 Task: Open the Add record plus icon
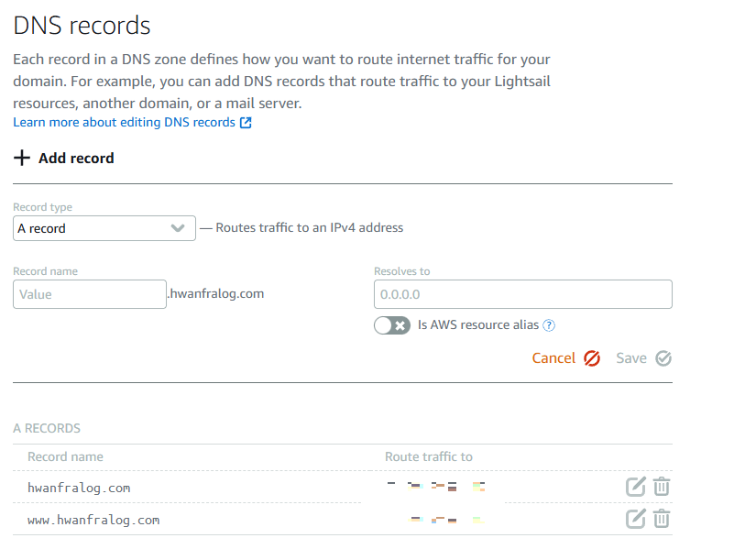[x=21, y=158]
